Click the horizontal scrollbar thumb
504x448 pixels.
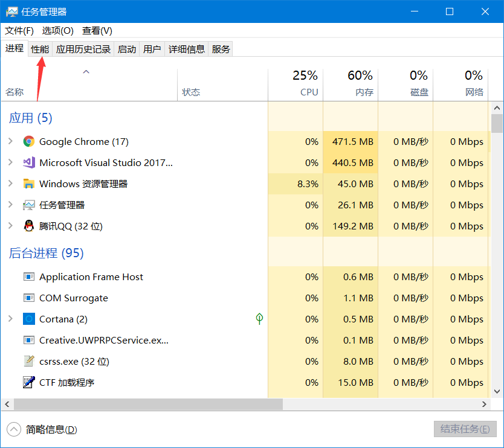coord(148,405)
